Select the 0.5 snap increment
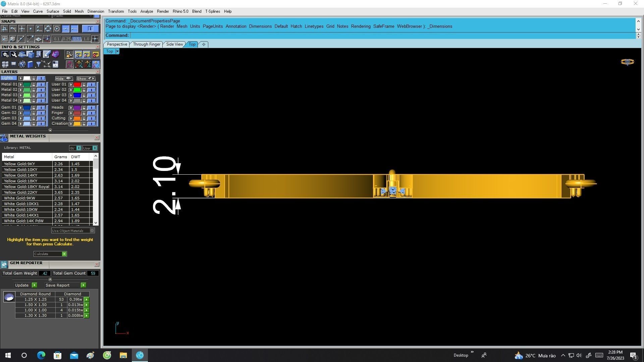Screen dimensions: 644x362 [76, 39]
